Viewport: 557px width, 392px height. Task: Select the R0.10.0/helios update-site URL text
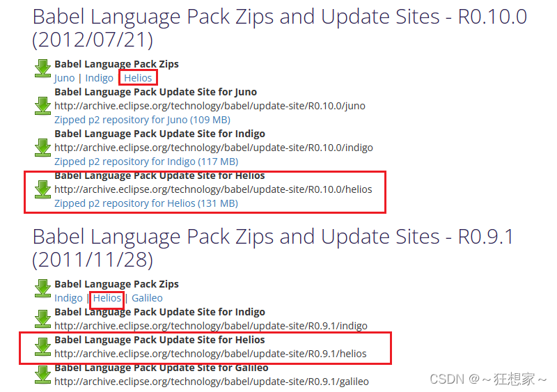coord(213,189)
